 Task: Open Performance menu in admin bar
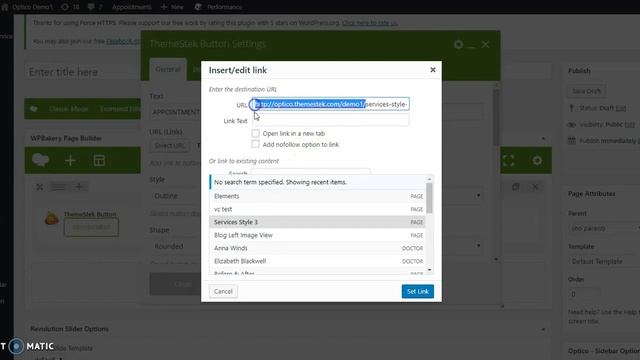pos(218,7)
